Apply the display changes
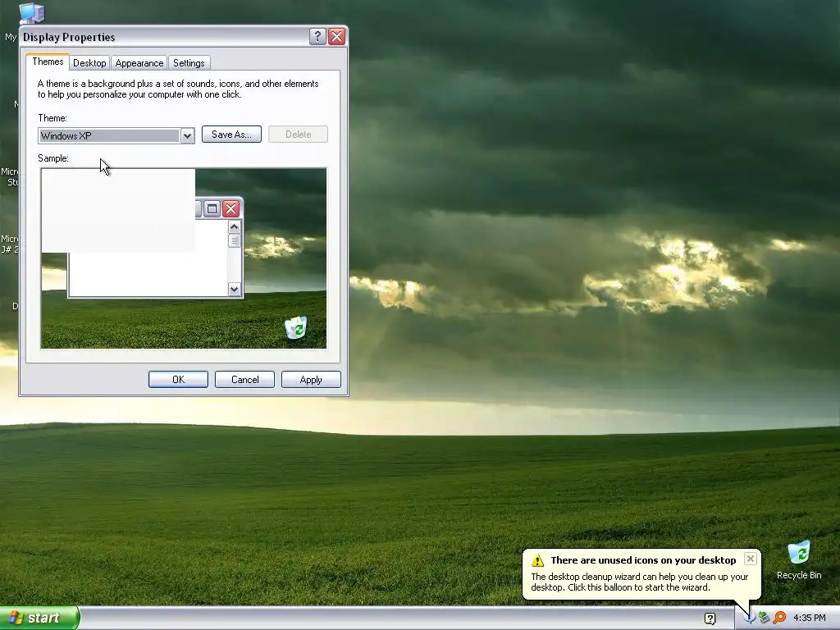 click(x=311, y=379)
